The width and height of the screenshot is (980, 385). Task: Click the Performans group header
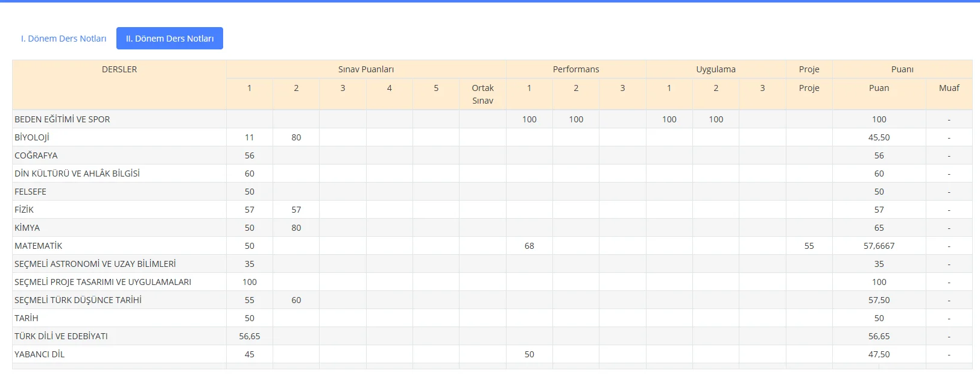click(x=576, y=69)
